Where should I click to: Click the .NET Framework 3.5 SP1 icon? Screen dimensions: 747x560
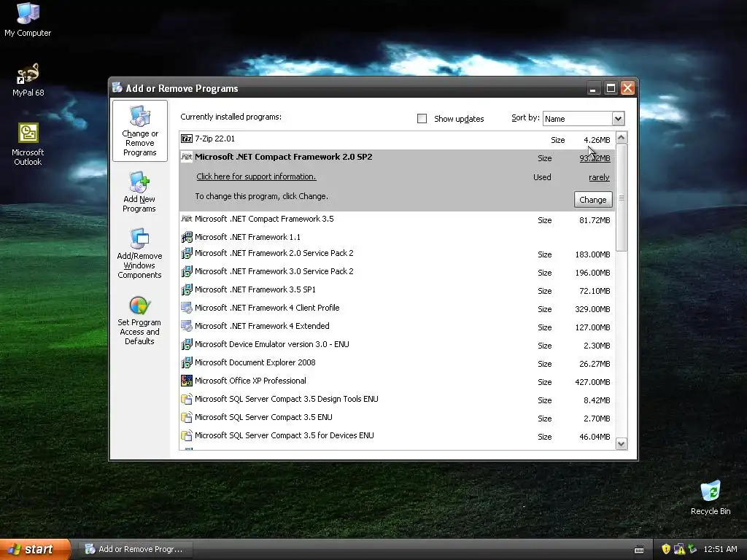pos(187,289)
